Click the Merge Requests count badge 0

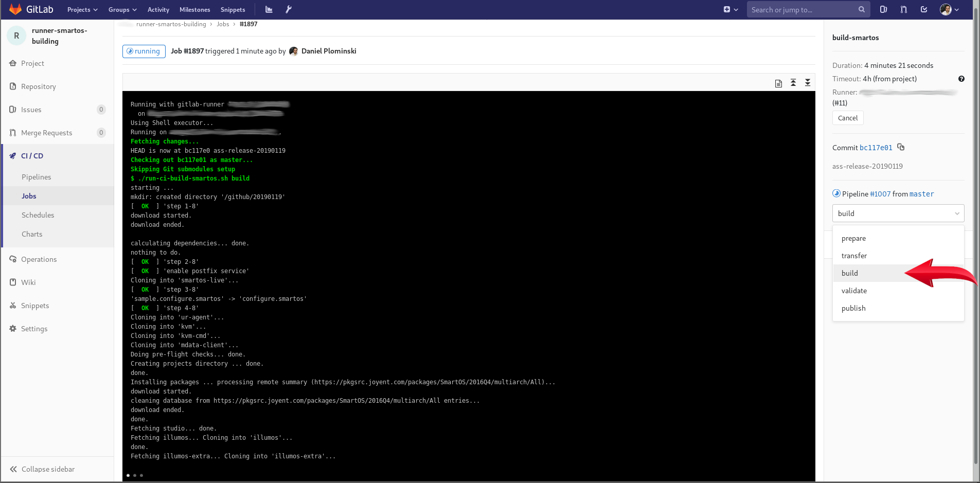pyautogui.click(x=101, y=133)
